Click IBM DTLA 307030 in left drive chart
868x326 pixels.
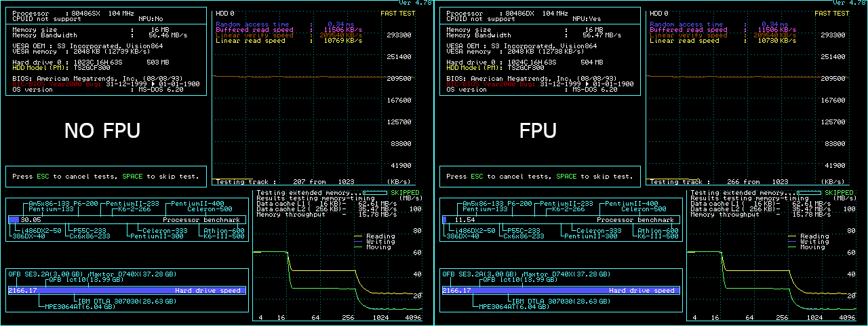coord(127,302)
